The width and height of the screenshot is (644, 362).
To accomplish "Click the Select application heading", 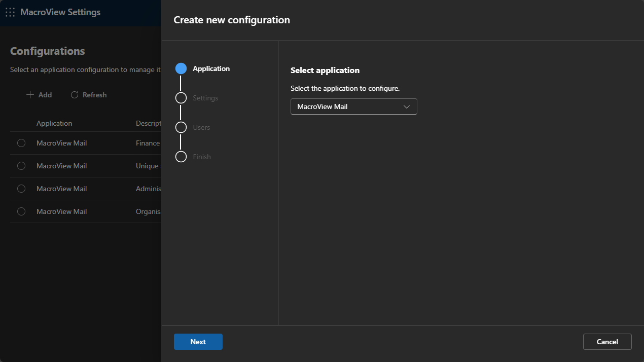I will point(325,70).
